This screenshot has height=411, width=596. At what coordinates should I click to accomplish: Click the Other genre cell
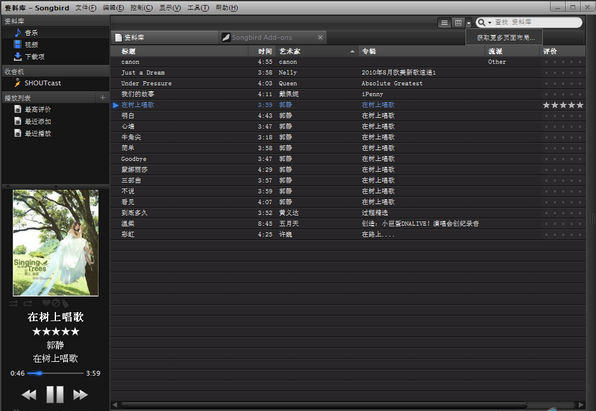[497, 62]
